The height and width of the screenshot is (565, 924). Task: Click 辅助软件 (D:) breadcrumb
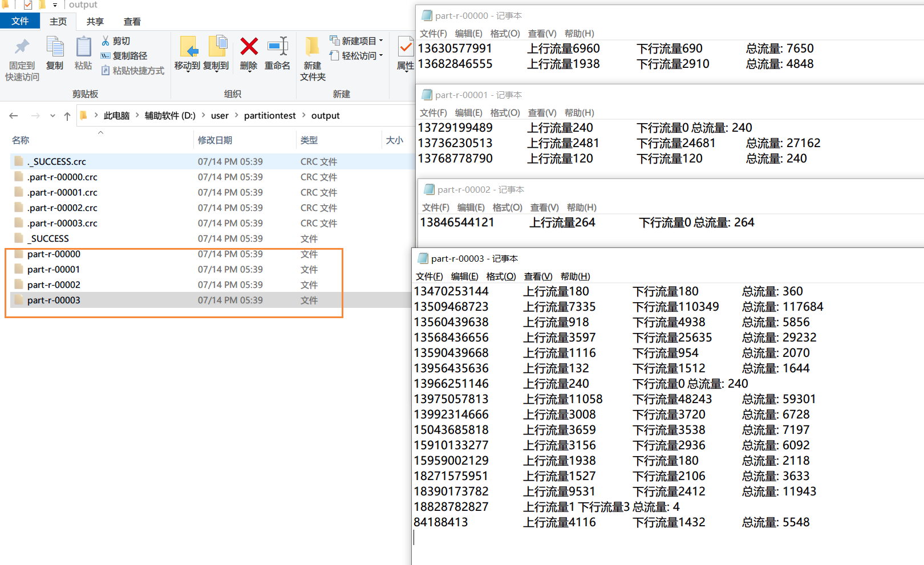pyautogui.click(x=170, y=116)
